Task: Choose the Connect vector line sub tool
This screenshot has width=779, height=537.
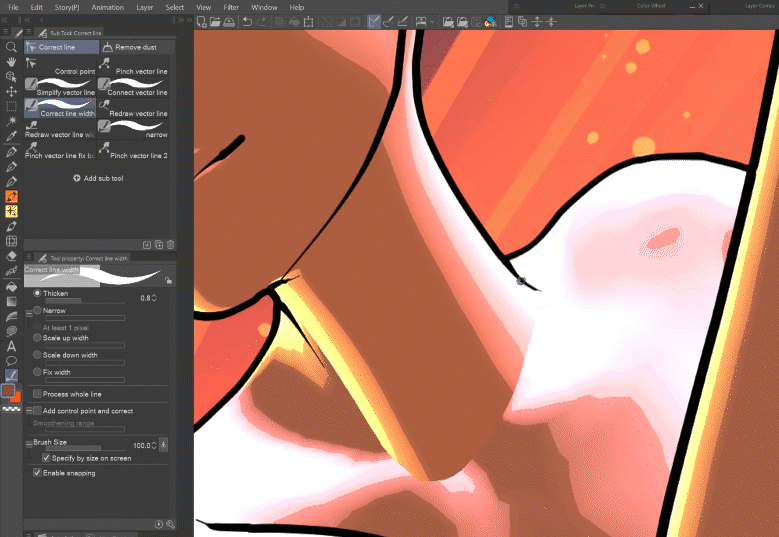Action: pyautogui.click(x=133, y=87)
